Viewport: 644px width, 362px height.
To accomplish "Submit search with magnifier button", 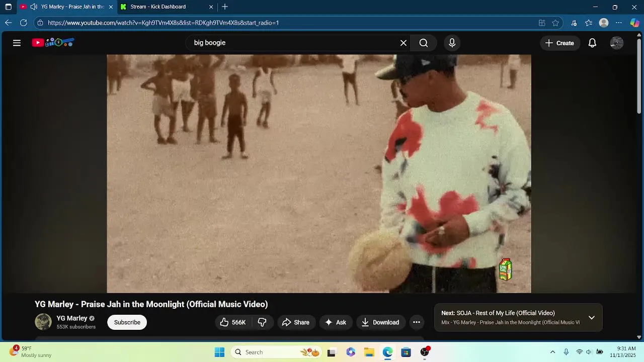I will click(424, 43).
